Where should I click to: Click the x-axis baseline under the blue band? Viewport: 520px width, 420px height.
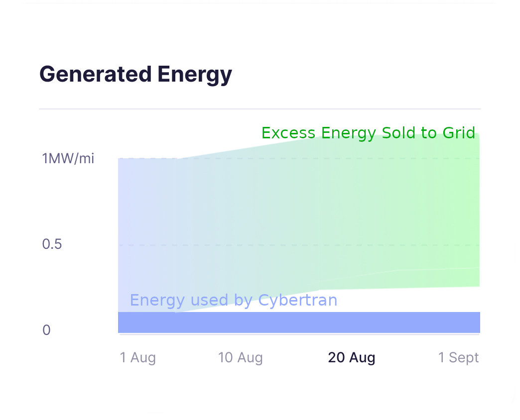(299, 334)
